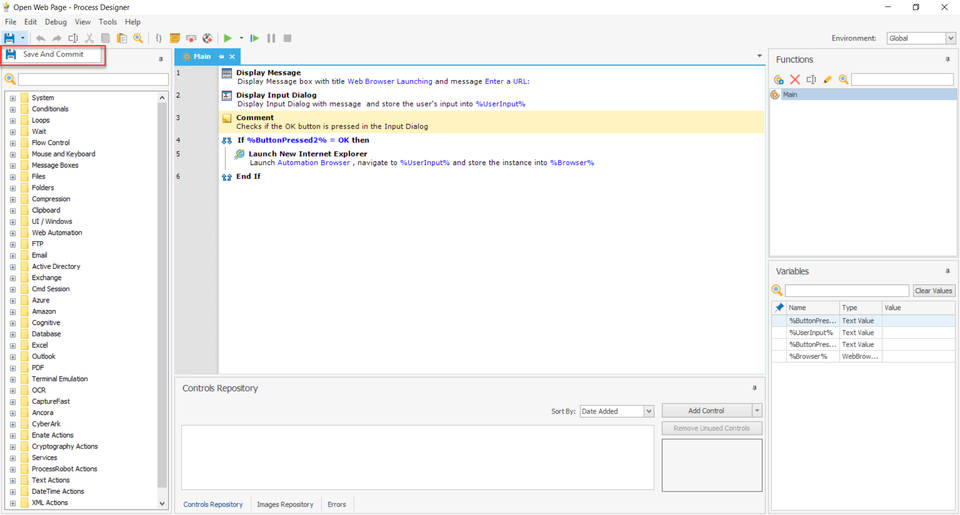This screenshot has width=960, height=515.
Task: Toggle auto-hide pin of Controls Repository panel
Action: (x=754, y=388)
